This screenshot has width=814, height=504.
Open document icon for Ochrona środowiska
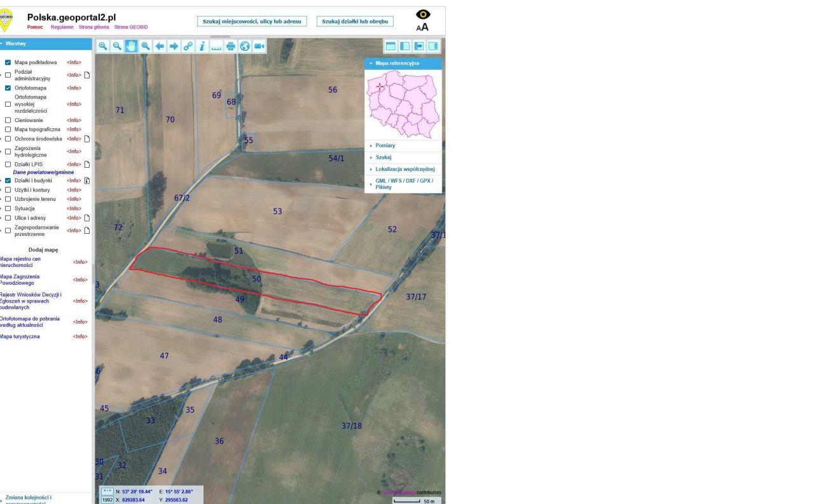click(x=87, y=139)
